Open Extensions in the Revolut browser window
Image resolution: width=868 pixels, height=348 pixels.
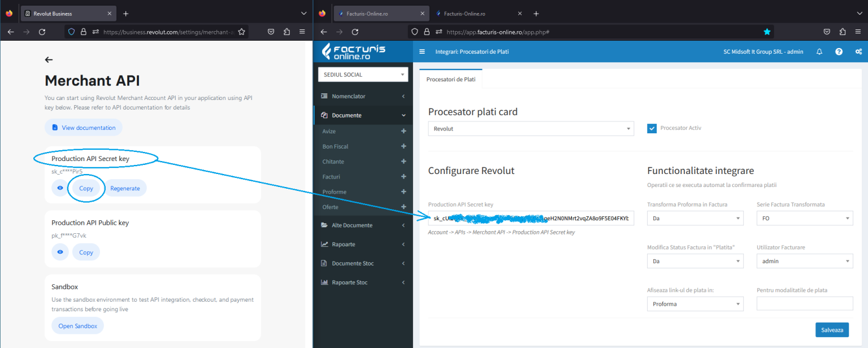click(287, 32)
